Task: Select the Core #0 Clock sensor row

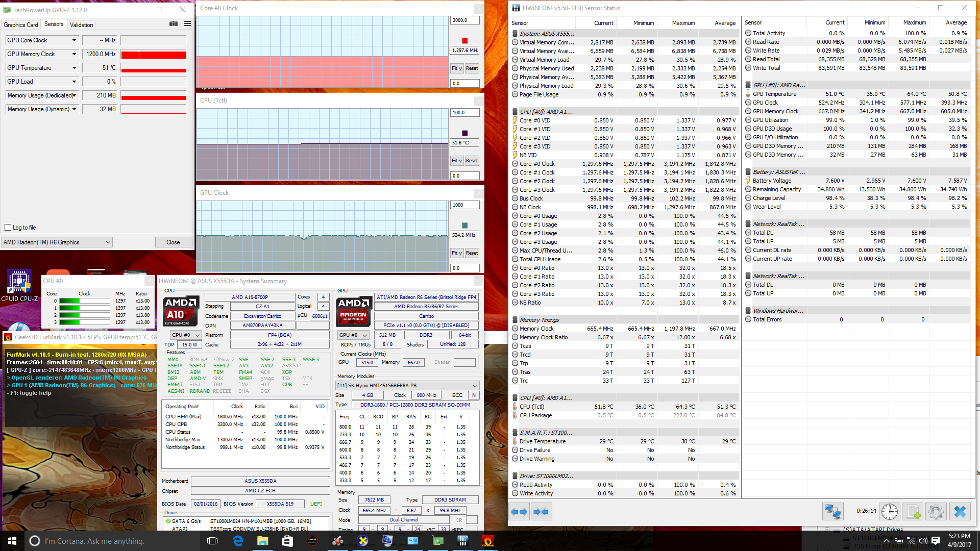Action: pos(625,164)
